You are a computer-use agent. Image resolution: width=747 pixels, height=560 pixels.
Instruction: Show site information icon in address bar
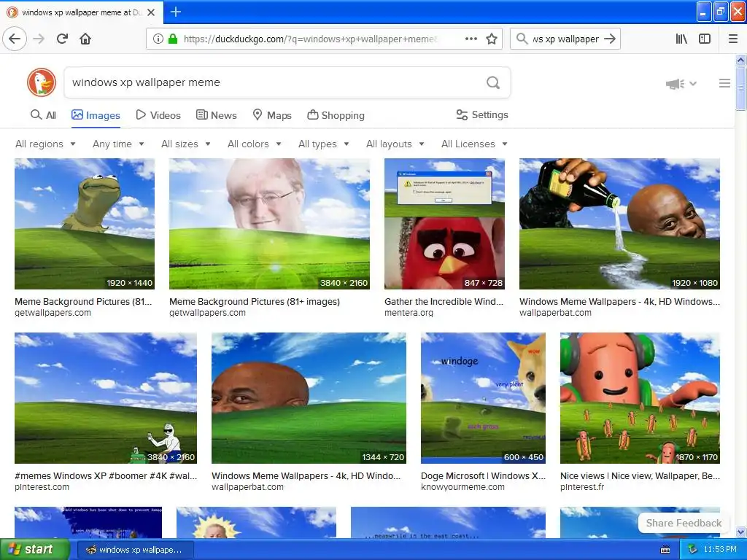158,39
